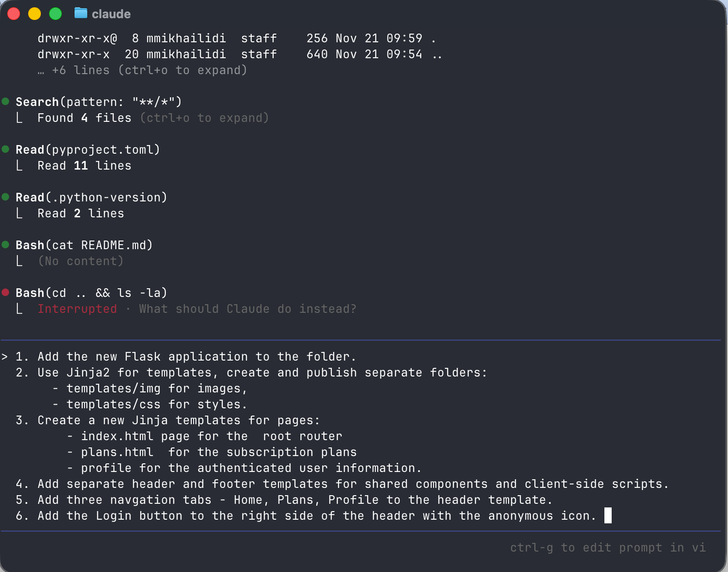Screen dimensions: 728x572
Task: Click the 'ctrl-g to edit prompt in vi' hint
Action: pos(608,547)
